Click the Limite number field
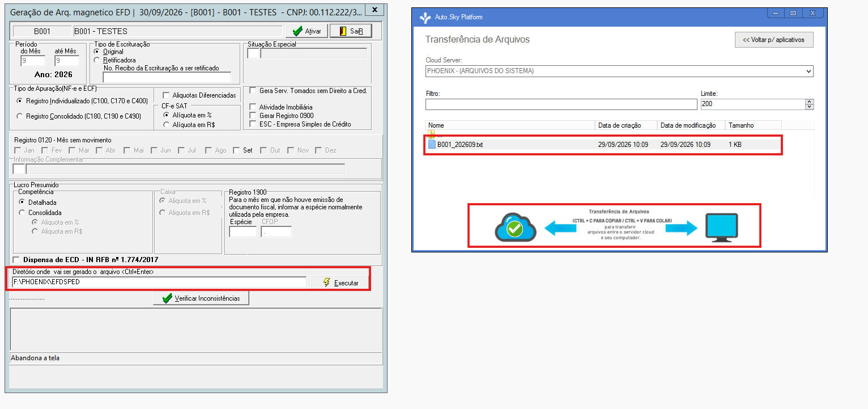 pyautogui.click(x=752, y=104)
